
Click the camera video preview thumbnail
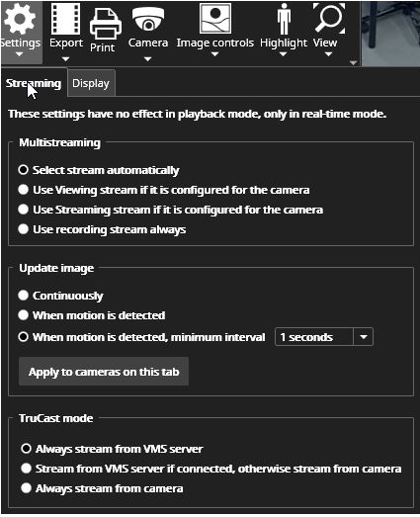[x=390, y=34]
